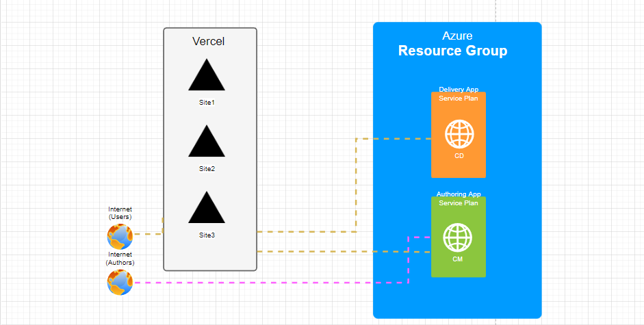Select the CD text label
This screenshot has height=325, width=644.
459,156
